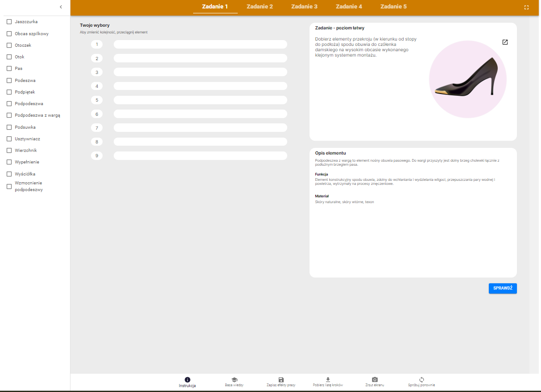Select the empty slot number 9
Viewport: 541px width, 392px height.
tap(200, 156)
